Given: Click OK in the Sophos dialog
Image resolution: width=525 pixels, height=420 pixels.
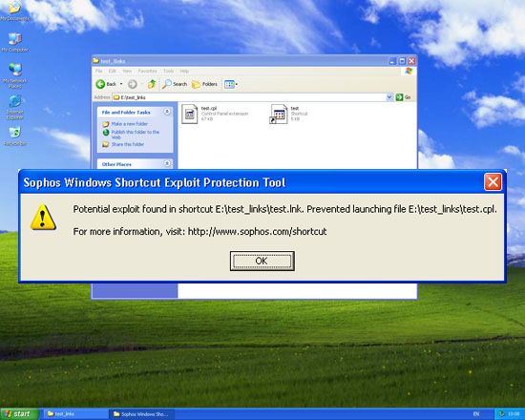Looking at the screenshot, I should click(x=262, y=261).
